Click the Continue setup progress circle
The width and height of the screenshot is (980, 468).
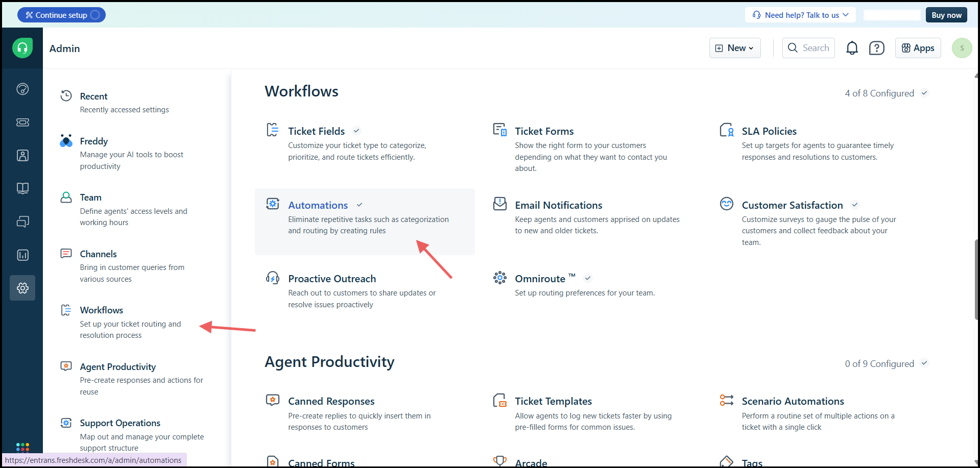coord(95,15)
